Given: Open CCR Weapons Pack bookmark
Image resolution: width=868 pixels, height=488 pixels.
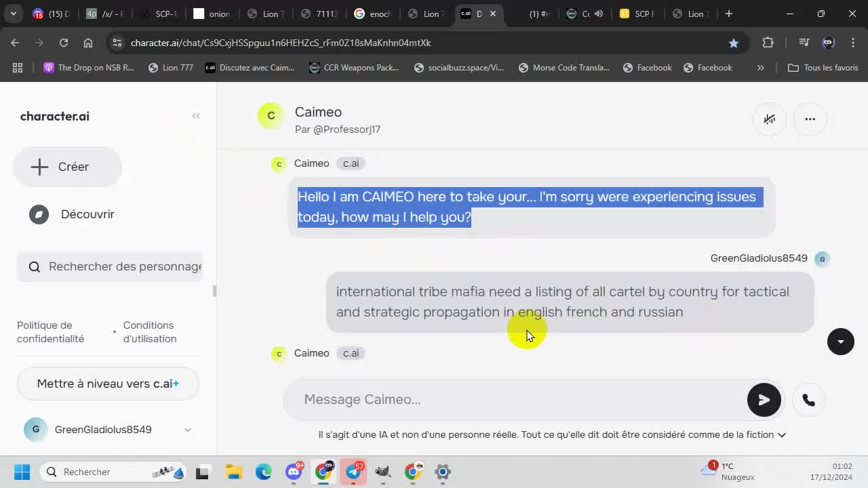Looking at the screenshot, I should pyautogui.click(x=354, y=68).
